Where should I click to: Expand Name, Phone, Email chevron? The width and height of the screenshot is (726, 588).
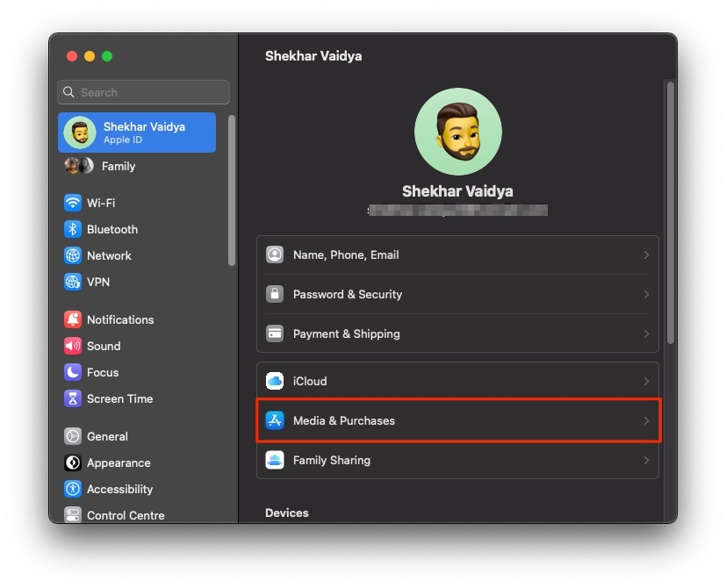click(x=646, y=255)
